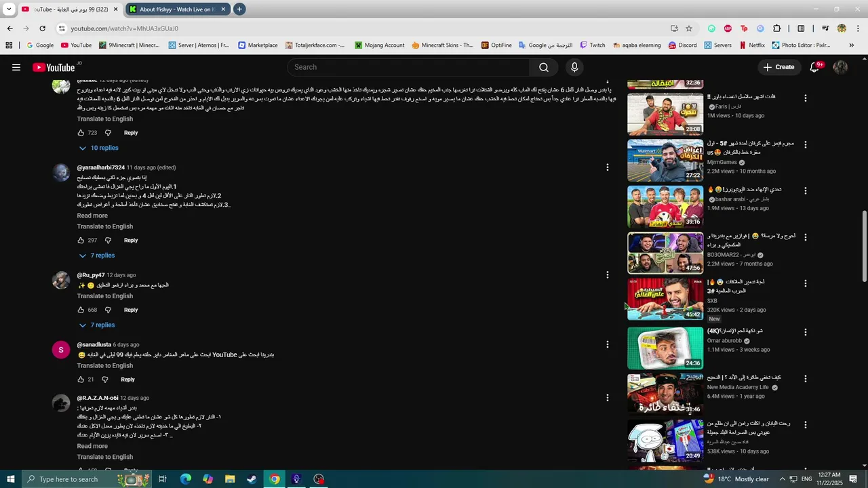
Task: Click the YouTube search input field
Action: click(408, 67)
